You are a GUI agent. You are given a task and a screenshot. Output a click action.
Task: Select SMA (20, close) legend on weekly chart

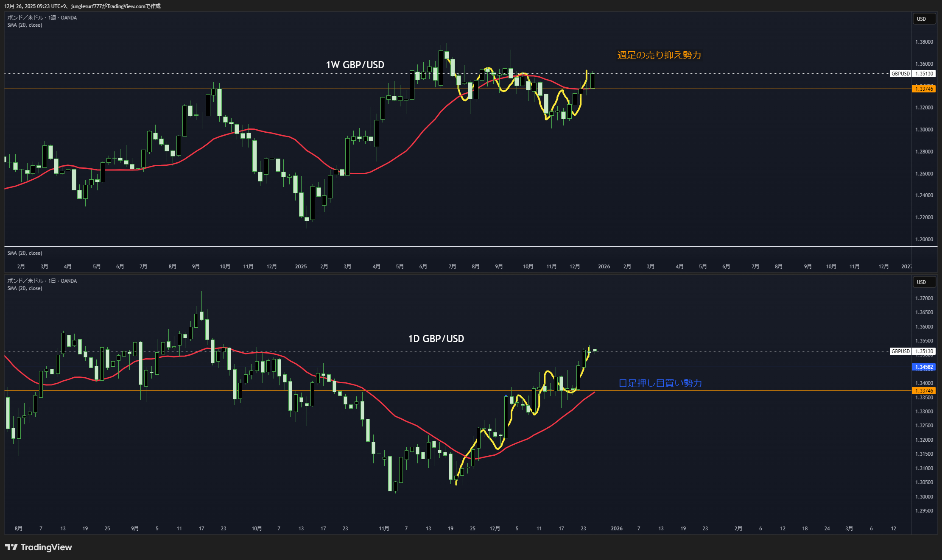(25, 25)
